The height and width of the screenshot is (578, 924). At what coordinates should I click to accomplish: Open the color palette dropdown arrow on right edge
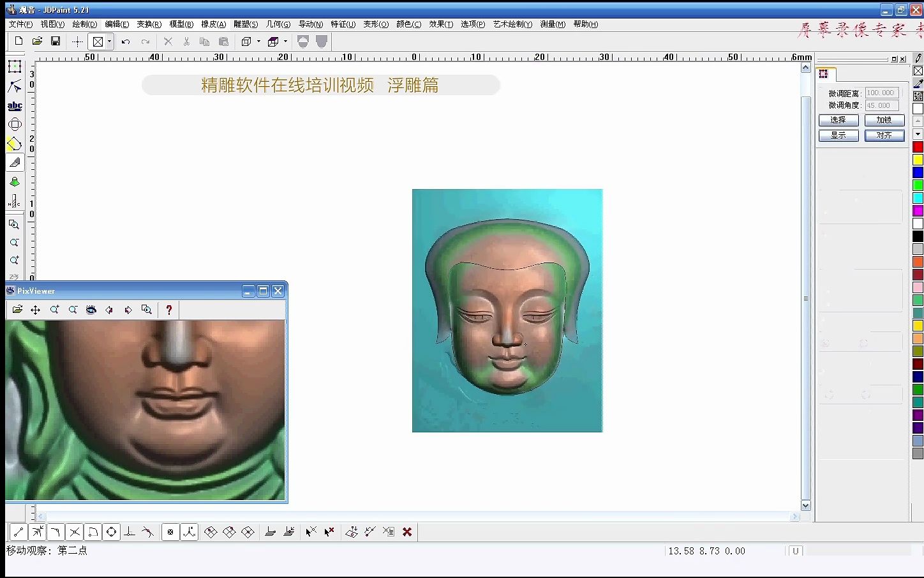pos(918,134)
